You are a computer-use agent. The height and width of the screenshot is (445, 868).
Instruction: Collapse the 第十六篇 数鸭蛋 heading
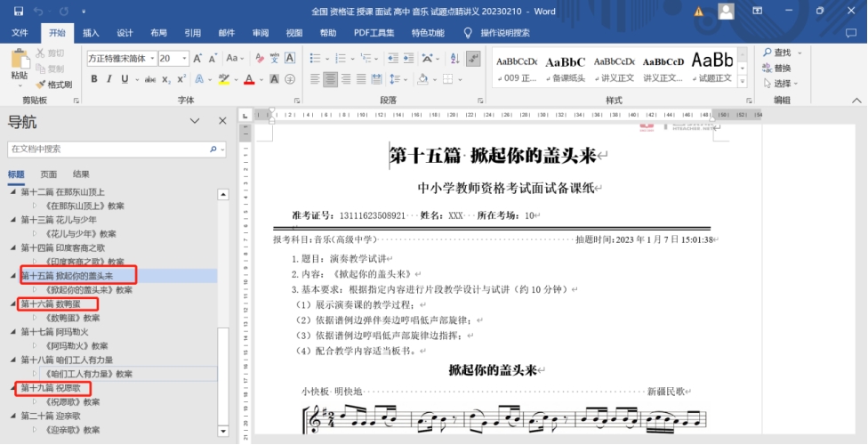12,304
